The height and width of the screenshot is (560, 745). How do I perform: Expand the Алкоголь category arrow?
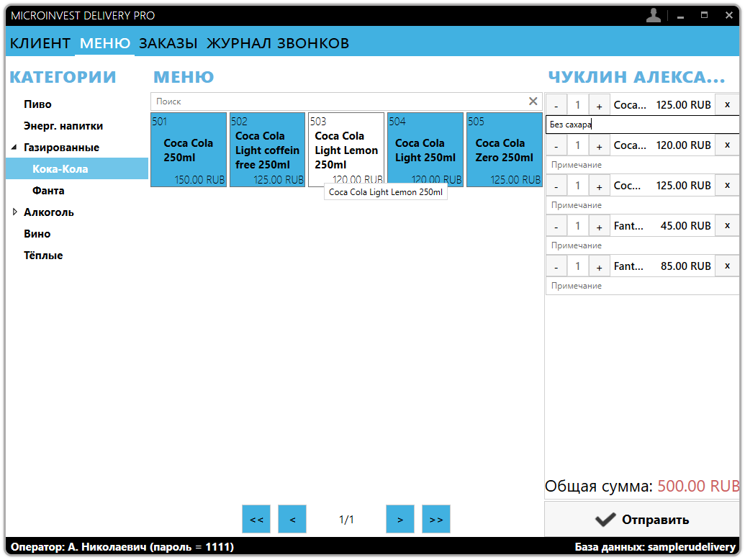click(x=14, y=212)
